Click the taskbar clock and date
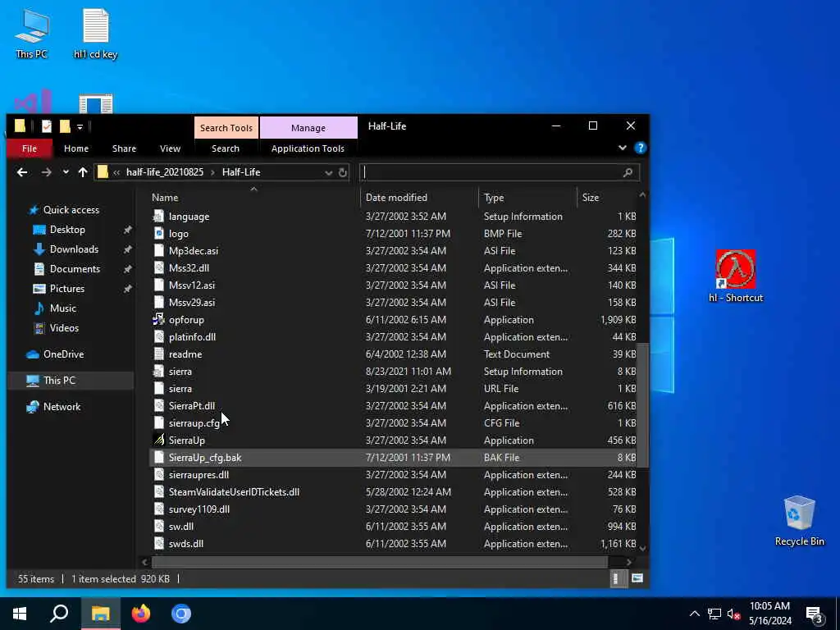This screenshot has width=840, height=630. pos(769,614)
